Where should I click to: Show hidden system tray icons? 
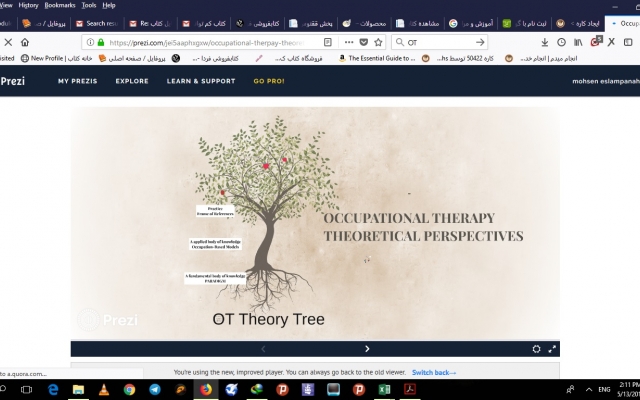point(589,389)
